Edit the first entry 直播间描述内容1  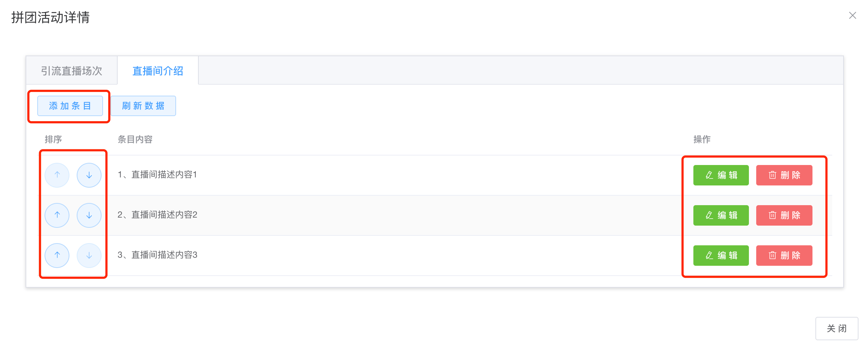coord(721,175)
